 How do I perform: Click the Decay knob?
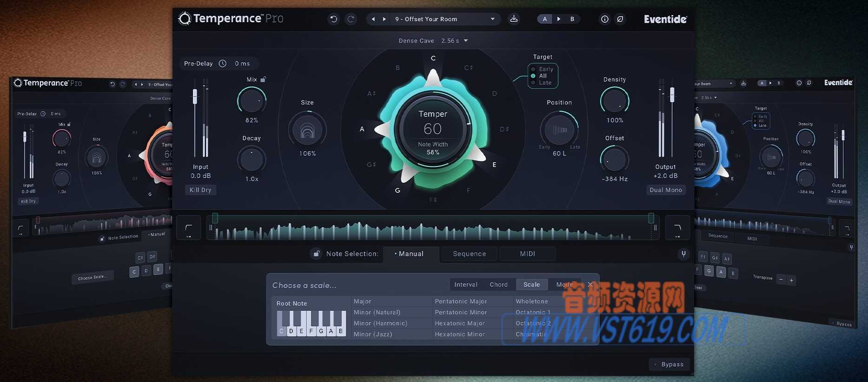252,159
